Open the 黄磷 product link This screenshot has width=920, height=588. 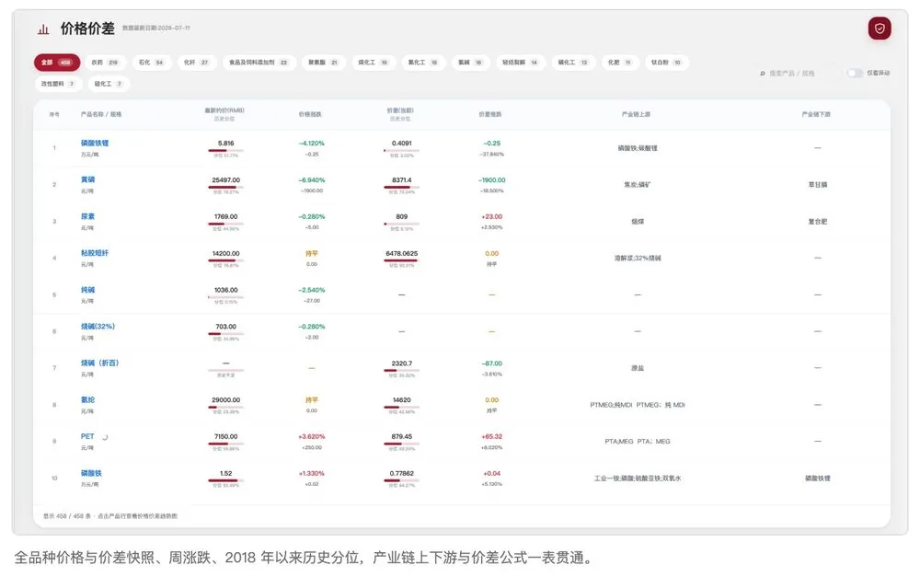(x=87, y=179)
